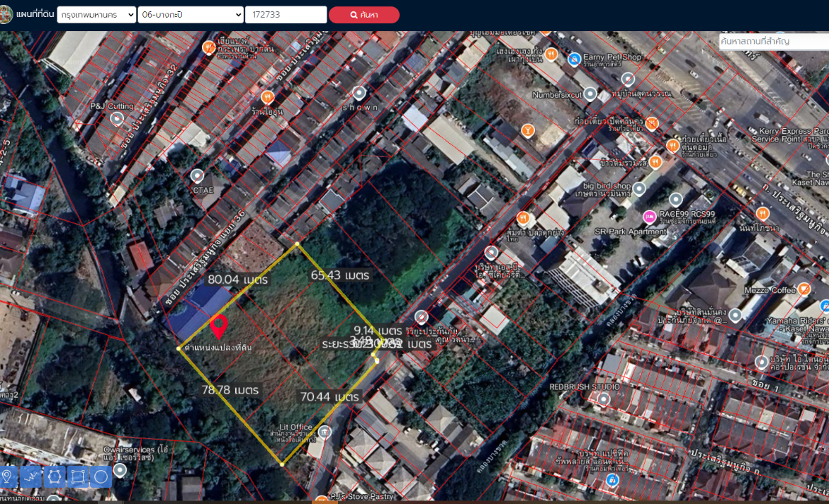Click the Mezzo Coffee map marker
This screenshot has width=829, height=504.
coord(804,289)
